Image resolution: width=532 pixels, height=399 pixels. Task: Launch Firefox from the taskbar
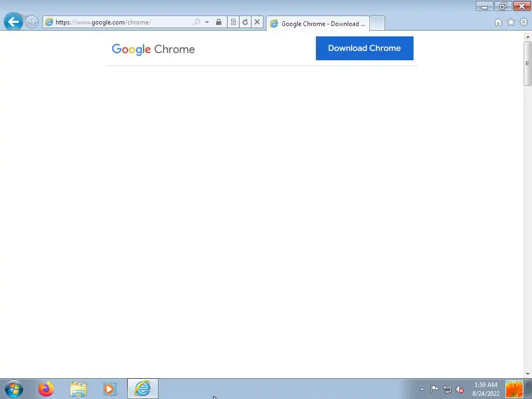pyautogui.click(x=46, y=389)
